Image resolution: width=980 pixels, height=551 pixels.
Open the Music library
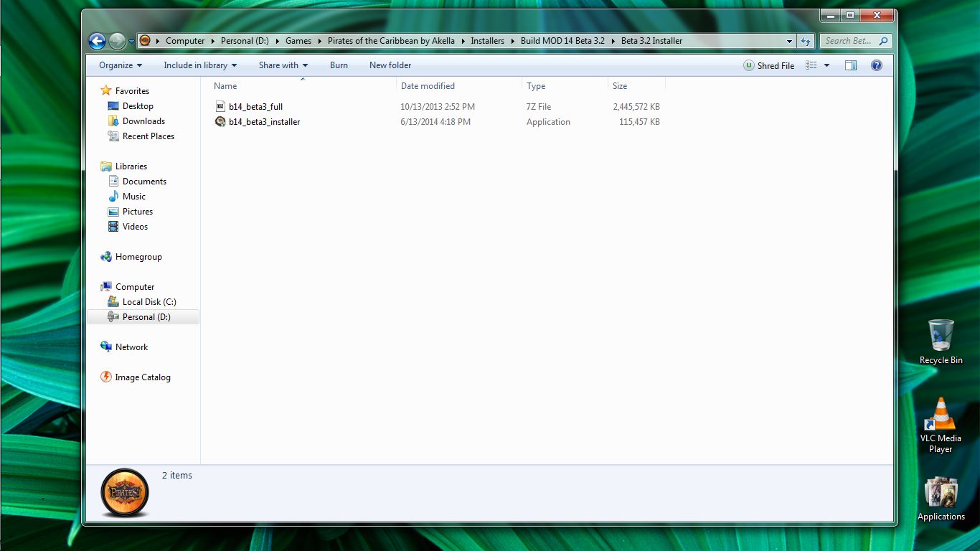[x=134, y=197]
